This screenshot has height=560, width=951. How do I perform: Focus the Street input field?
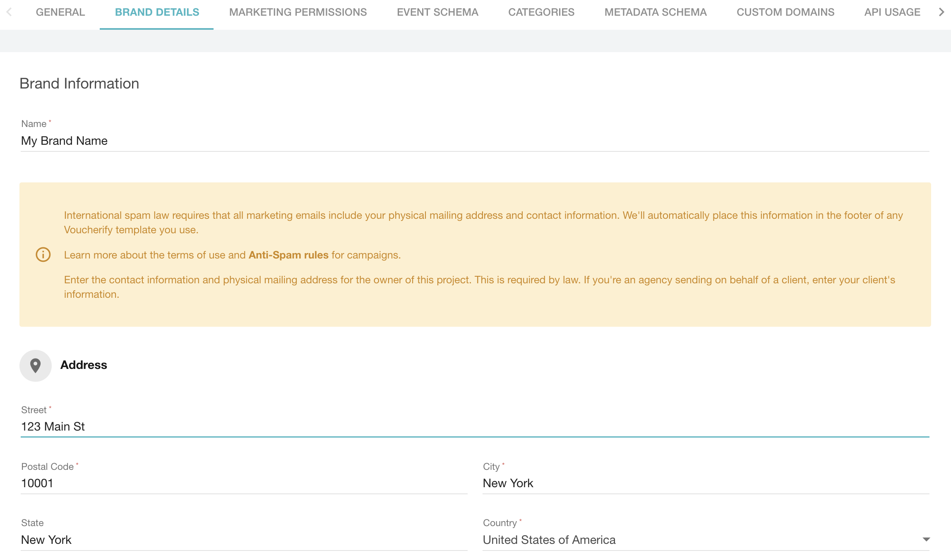pos(475,427)
